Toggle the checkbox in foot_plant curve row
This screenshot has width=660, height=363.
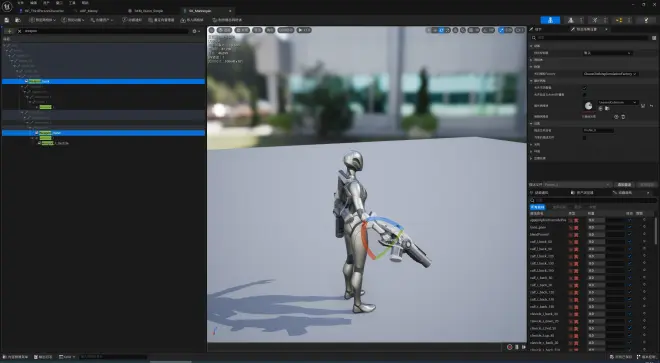[x=629, y=227]
